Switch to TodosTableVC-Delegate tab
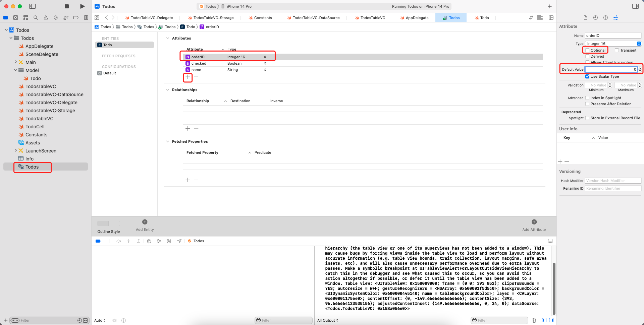Image resolution: width=644 pixels, height=325 pixels. [149, 18]
